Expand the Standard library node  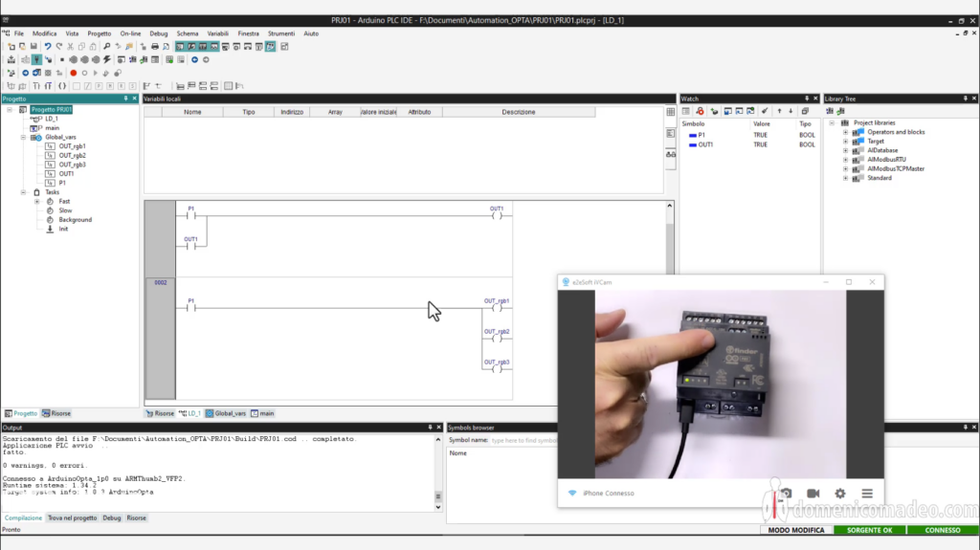click(x=846, y=178)
